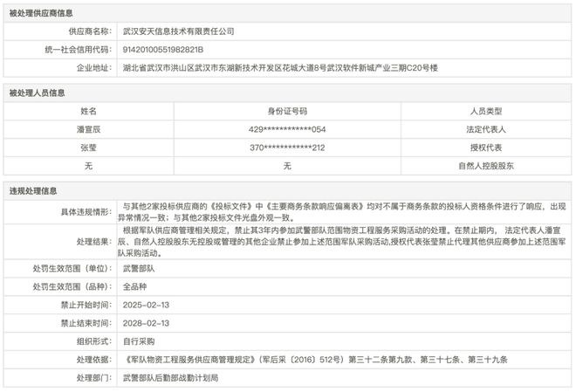Click the 禁止开始时间 label

[x=86, y=306]
